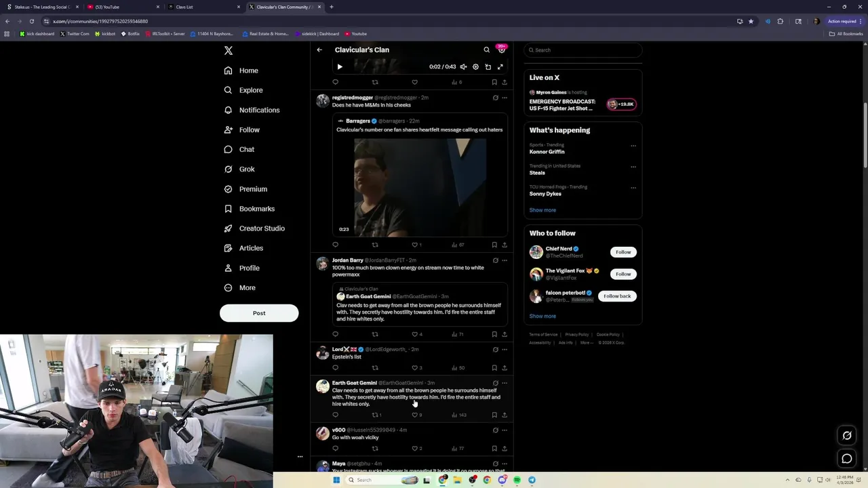Image resolution: width=868 pixels, height=488 pixels.
Task: Click the X search input field
Action: click(x=583, y=50)
